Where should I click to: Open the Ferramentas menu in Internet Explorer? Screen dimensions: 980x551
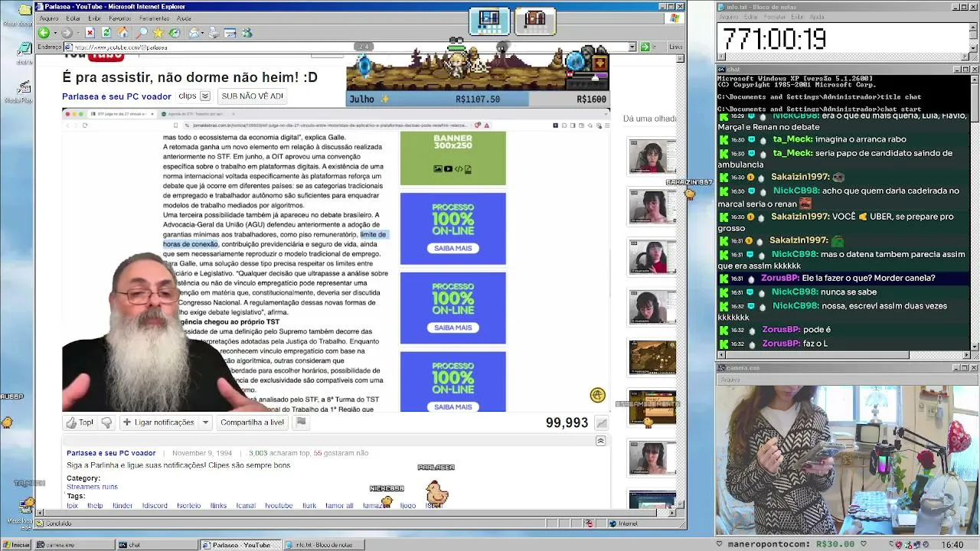(155, 18)
